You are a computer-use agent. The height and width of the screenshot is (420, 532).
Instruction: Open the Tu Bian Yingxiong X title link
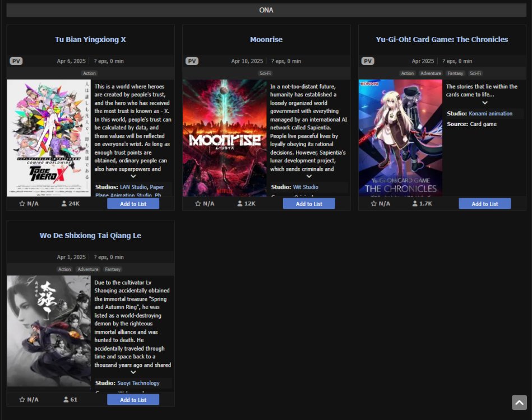click(x=90, y=39)
